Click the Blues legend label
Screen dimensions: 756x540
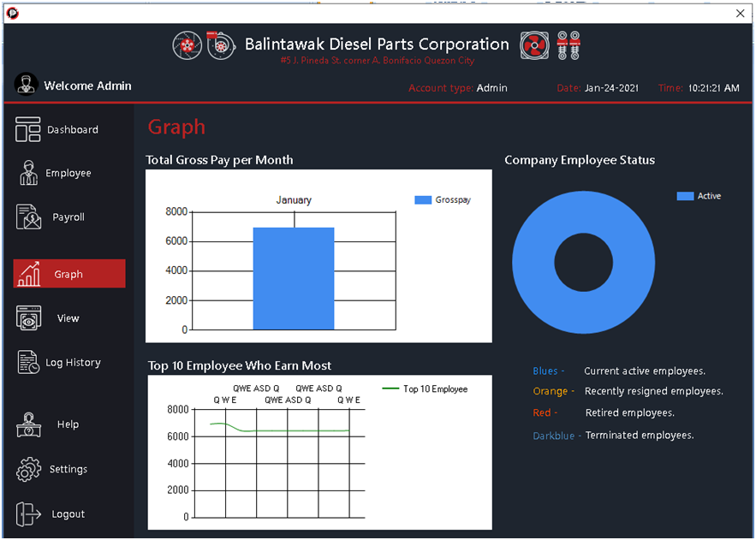[543, 371]
